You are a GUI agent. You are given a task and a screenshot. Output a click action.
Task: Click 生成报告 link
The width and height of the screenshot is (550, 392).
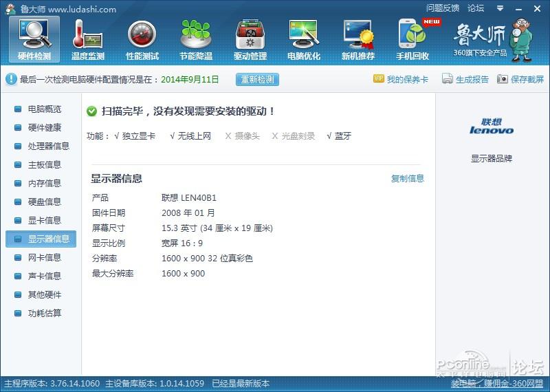pyautogui.click(x=472, y=79)
